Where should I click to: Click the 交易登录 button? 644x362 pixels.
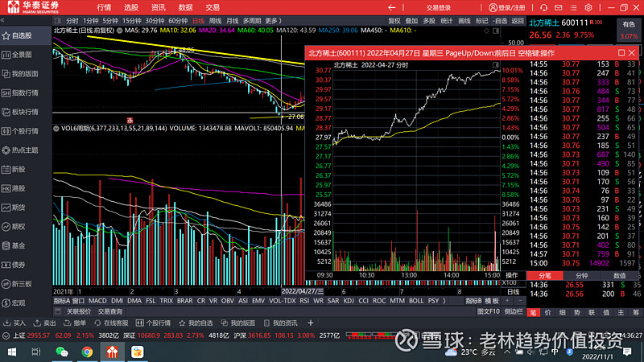click(439, 7)
